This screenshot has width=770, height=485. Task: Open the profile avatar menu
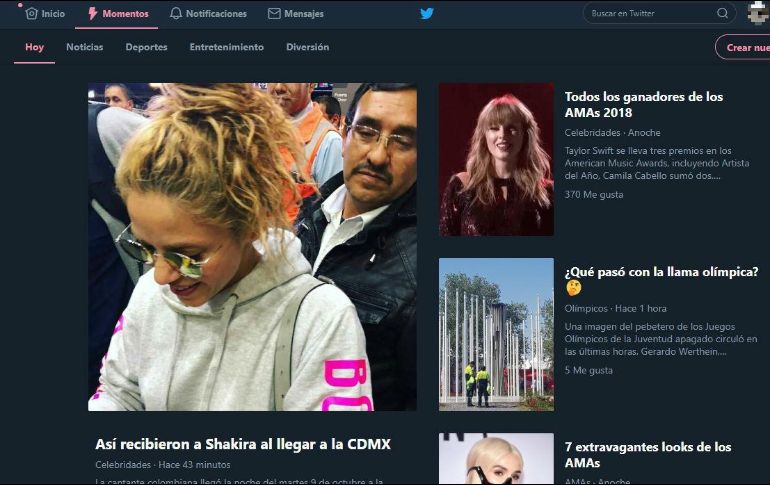(758, 13)
